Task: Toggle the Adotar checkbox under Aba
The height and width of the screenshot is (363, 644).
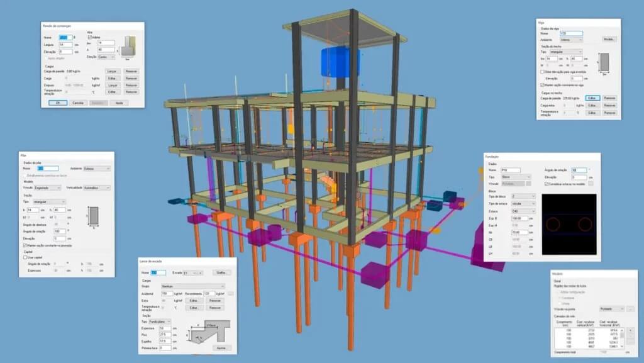Action: tap(89, 37)
